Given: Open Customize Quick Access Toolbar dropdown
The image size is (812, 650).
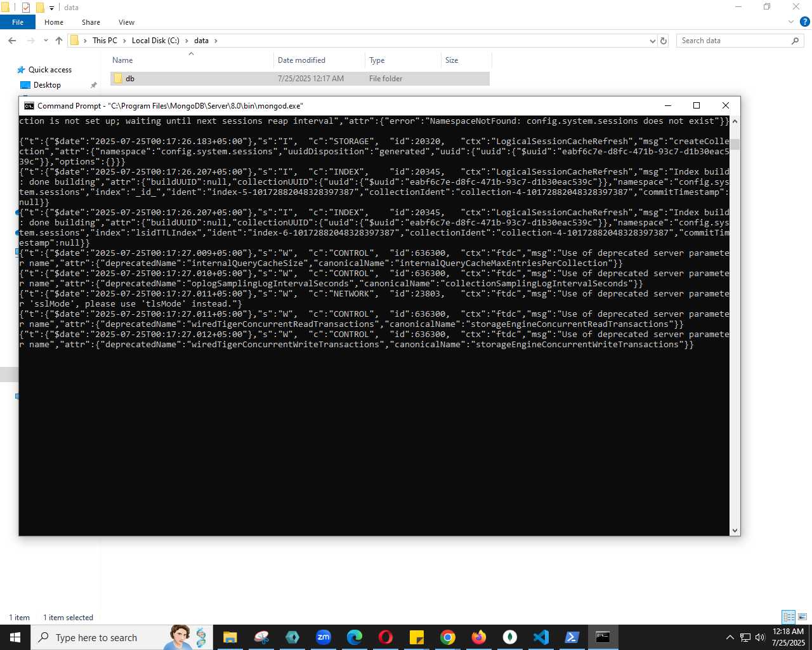Looking at the screenshot, I should pyautogui.click(x=52, y=8).
